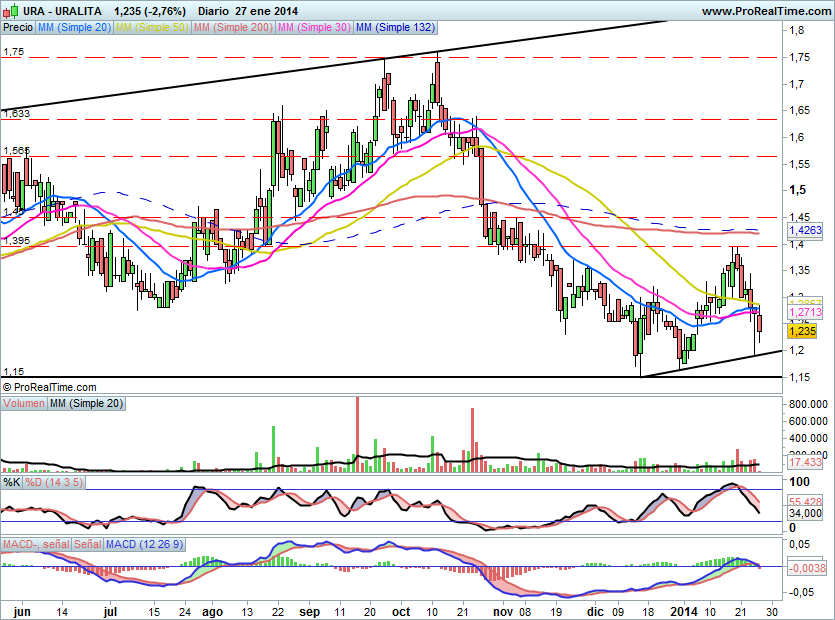Click the © ProRealTime.com copyright link

(x=50, y=387)
